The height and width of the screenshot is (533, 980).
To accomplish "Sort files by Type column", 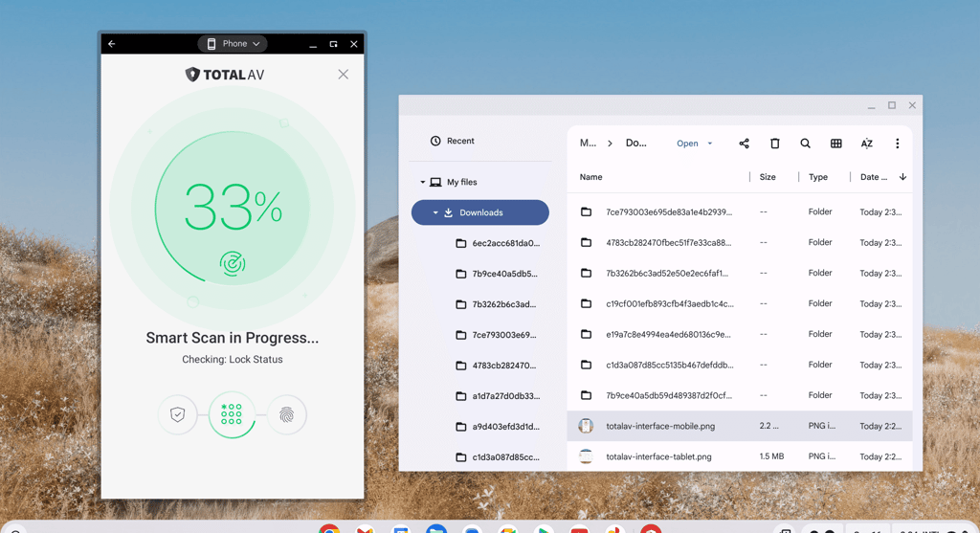I will click(x=817, y=177).
